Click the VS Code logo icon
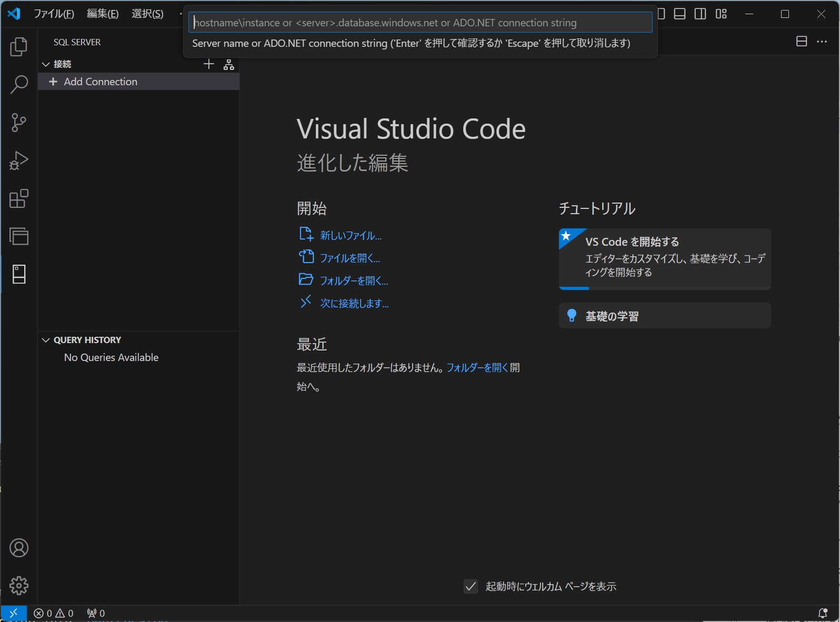This screenshot has width=840, height=622. (x=14, y=14)
